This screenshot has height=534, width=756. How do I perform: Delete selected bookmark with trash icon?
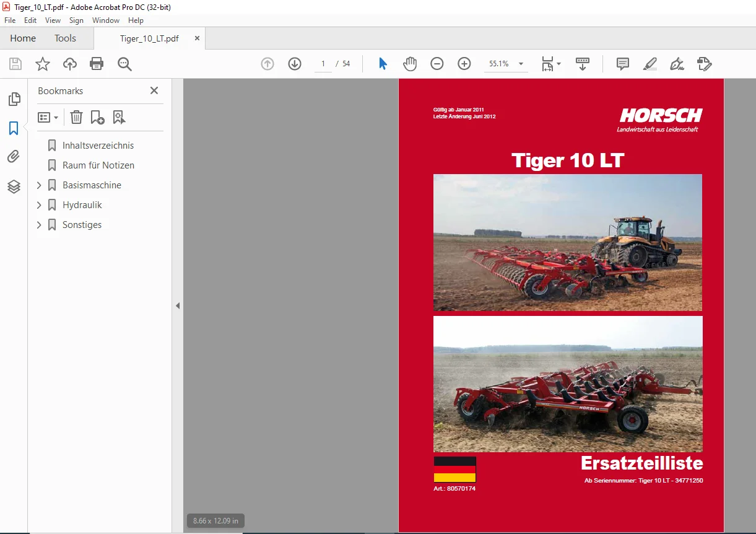[76, 117]
